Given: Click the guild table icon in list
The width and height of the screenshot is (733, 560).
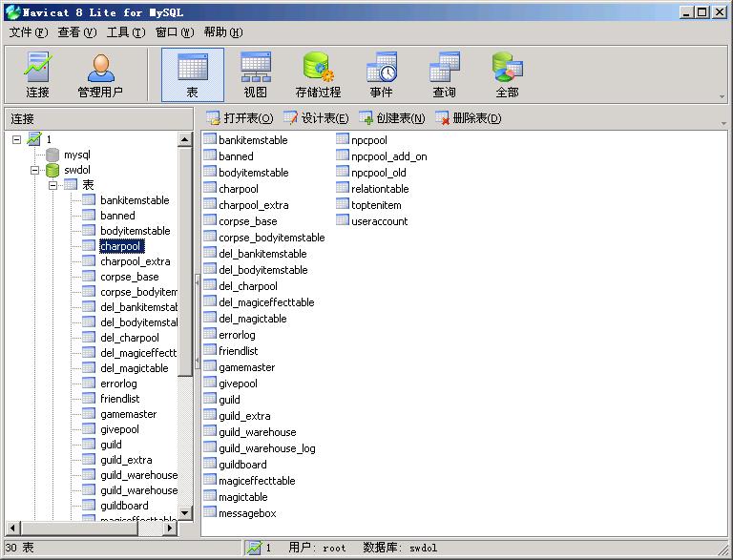Looking at the screenshot, I should 210,399.
